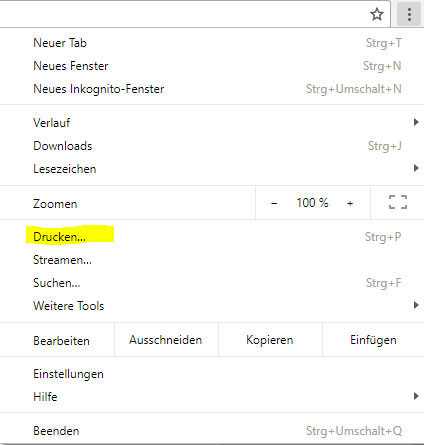Open a Neuer Tab
This screenshot has height=445, width=424.
pyautogui.click(x=212, y=43)
